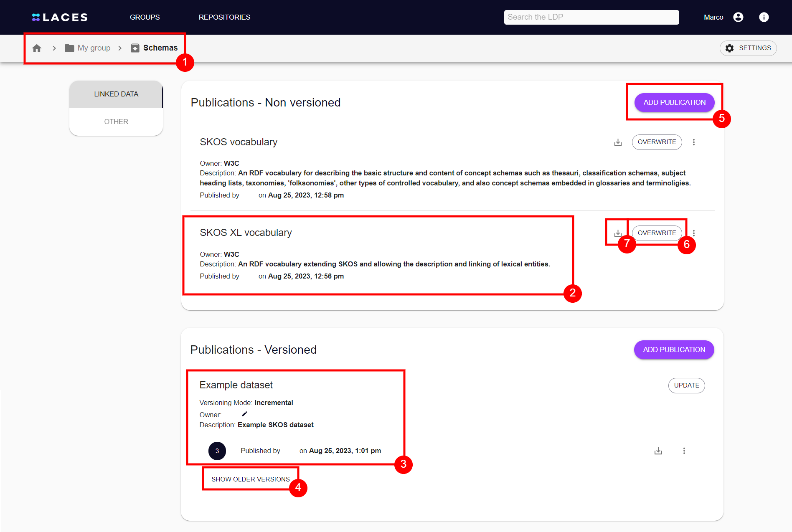792x532 pixels.
Task: Click the LACES logo
Action: tap(59, 17)
